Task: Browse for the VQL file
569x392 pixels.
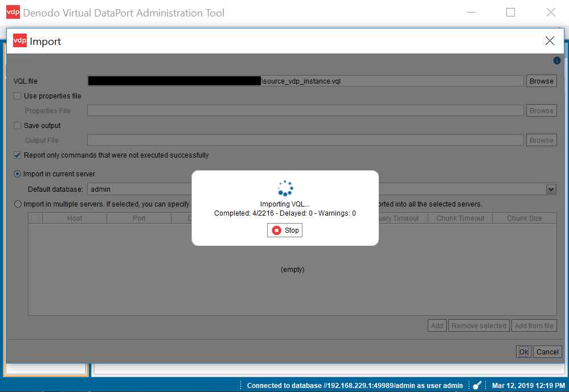Action: click(x=541, y=81)
